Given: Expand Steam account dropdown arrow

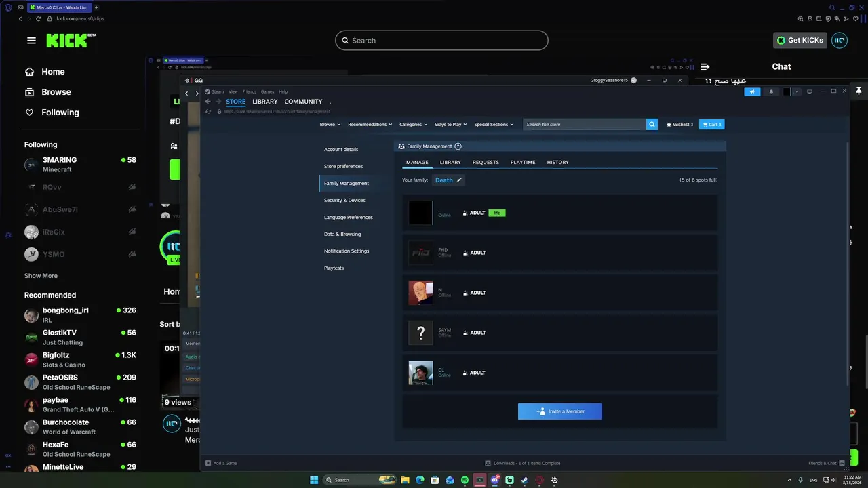Looking at the screenshot, I should click(797, 91).
